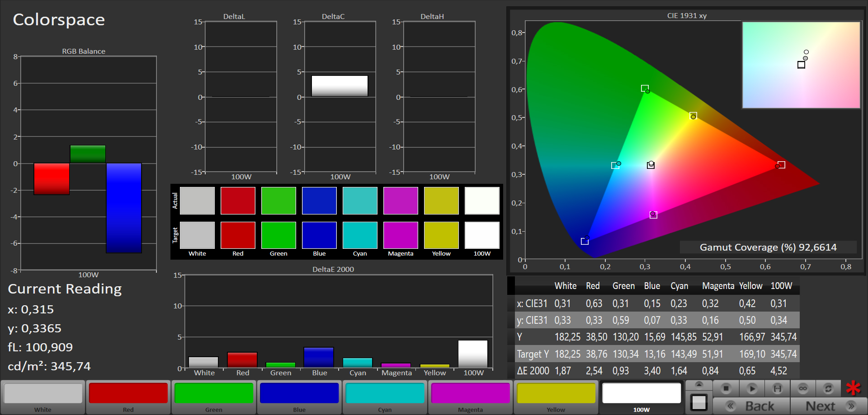Click the Colorspace page title
Image resolution: width=868 pixels, height=415 pixels.
[x=59, y=19]
